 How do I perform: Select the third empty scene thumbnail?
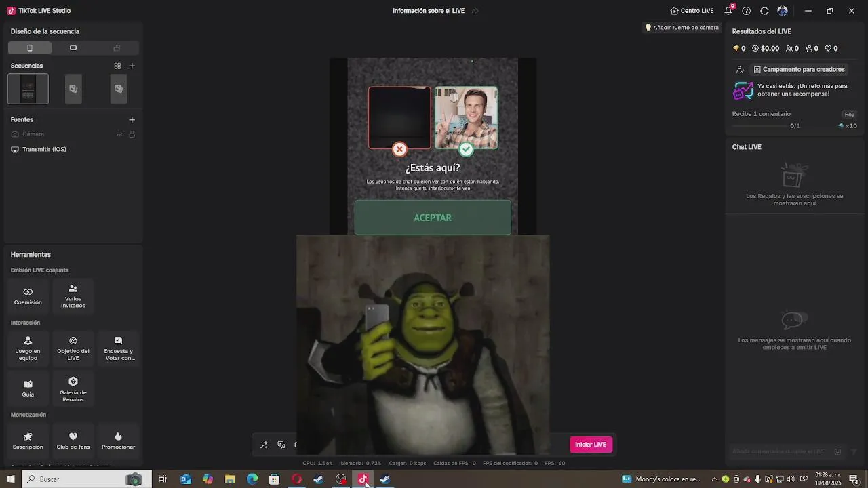pyautogui.click(x=119, y=89)
